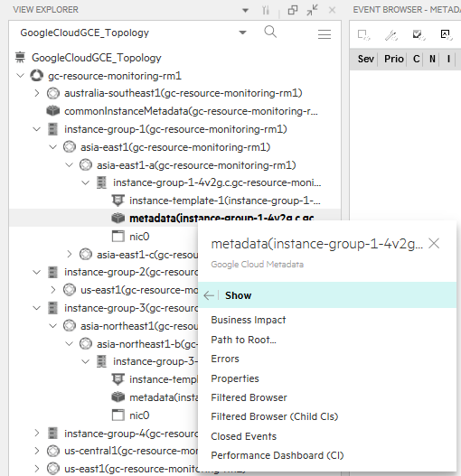Select nic0 under instance-group-1-4v2g
461x476 pixels.
(x=139, y=237)
